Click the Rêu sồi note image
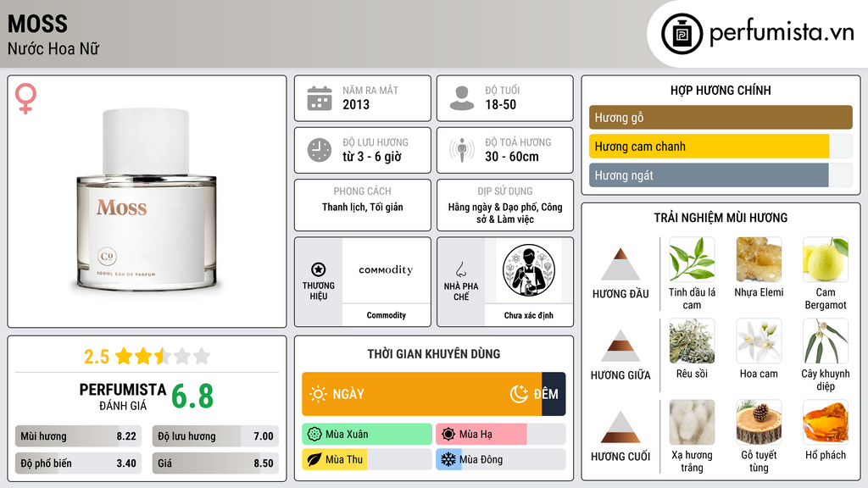Image resolution: width=868 pixels, height=488 pixels. click(x=692, y=341)
